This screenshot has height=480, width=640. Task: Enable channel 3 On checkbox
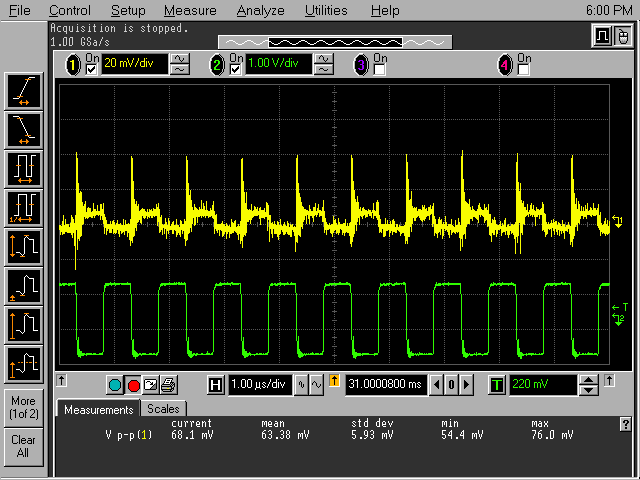click(380, 69)
